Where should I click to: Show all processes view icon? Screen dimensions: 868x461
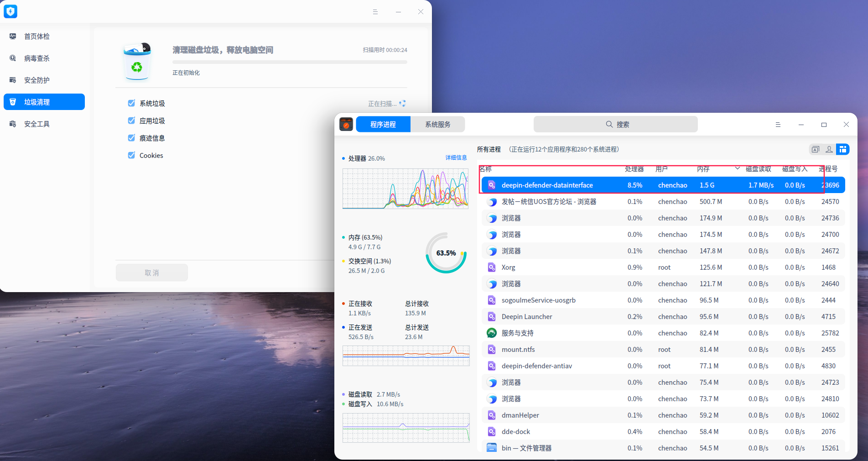[x=843, y=149]
